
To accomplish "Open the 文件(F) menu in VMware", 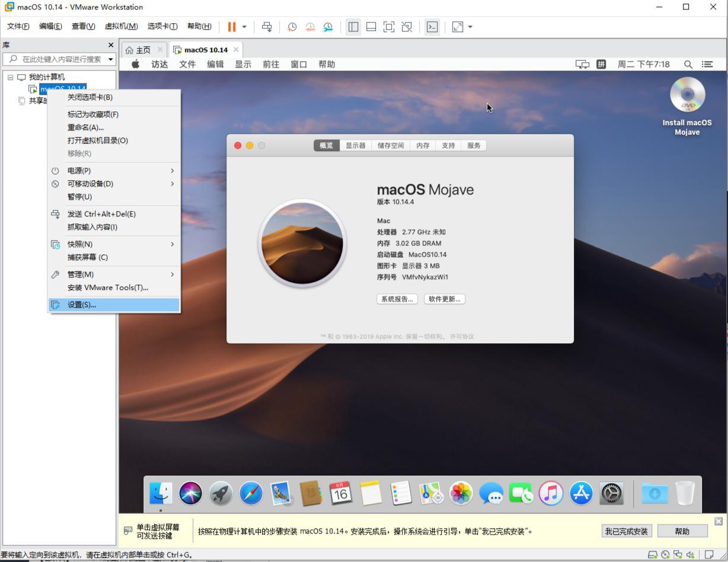I will pyautogui.click(x=18, y=26).
